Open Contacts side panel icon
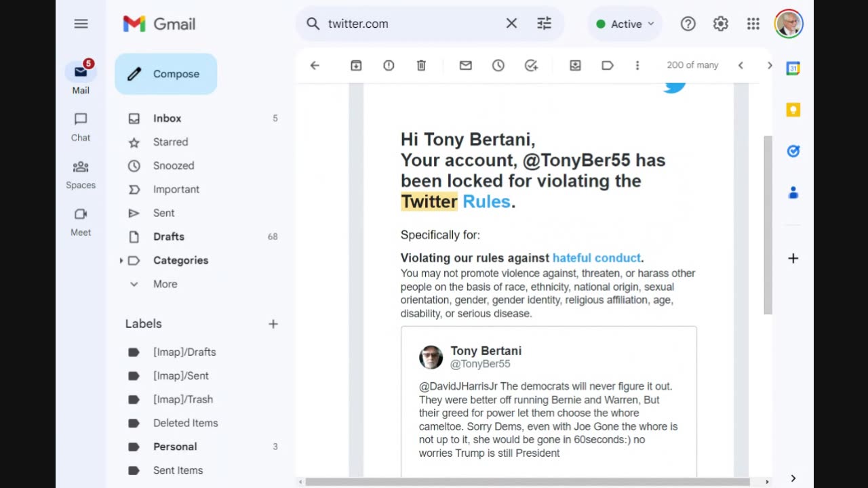Screen dimensions: 868x488 793,193
